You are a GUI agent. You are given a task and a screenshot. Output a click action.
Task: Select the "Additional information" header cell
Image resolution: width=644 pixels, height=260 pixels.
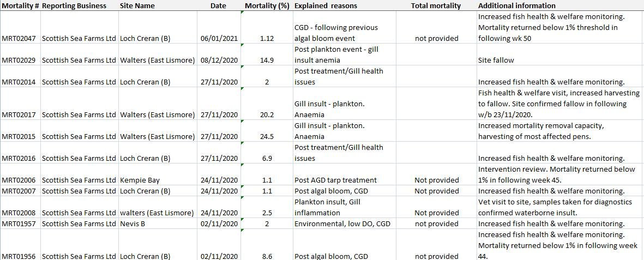pos(516,5)
